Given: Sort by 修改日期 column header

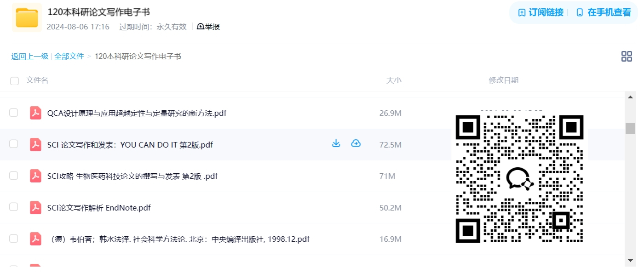Looking at the screenshot, I should pyautogui.click(x=504, y=80).
